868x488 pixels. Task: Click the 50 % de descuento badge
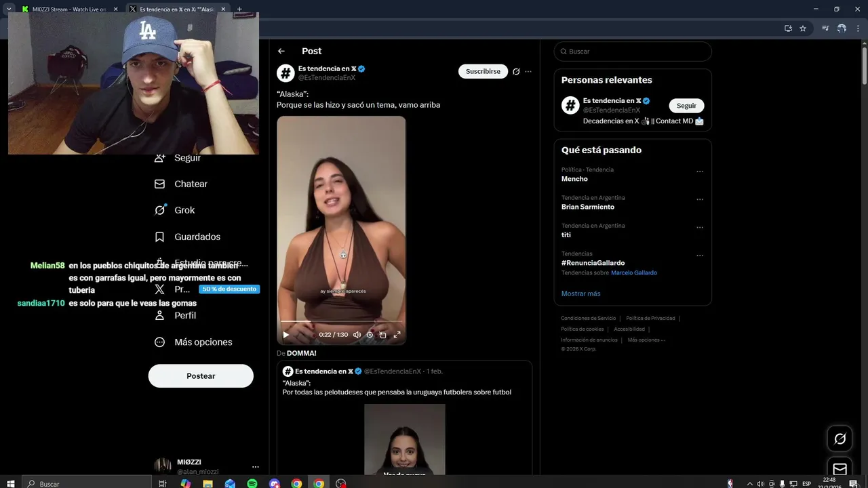229,289
